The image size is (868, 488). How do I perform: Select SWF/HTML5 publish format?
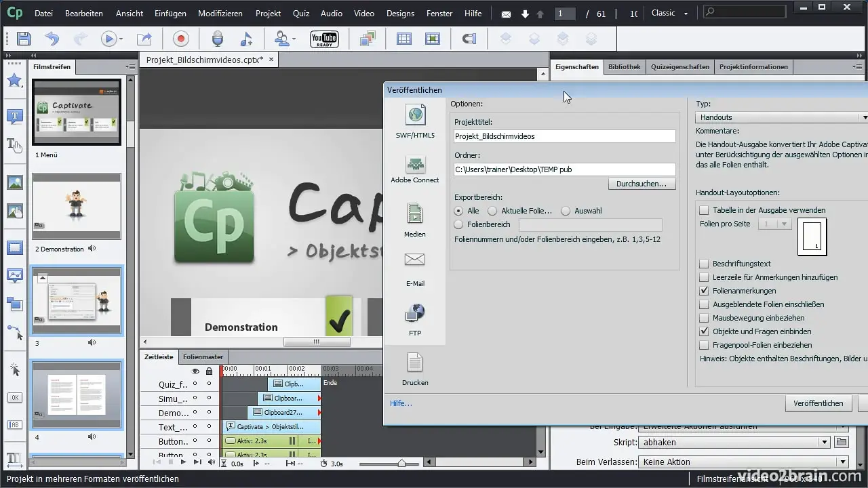[415, 121]
